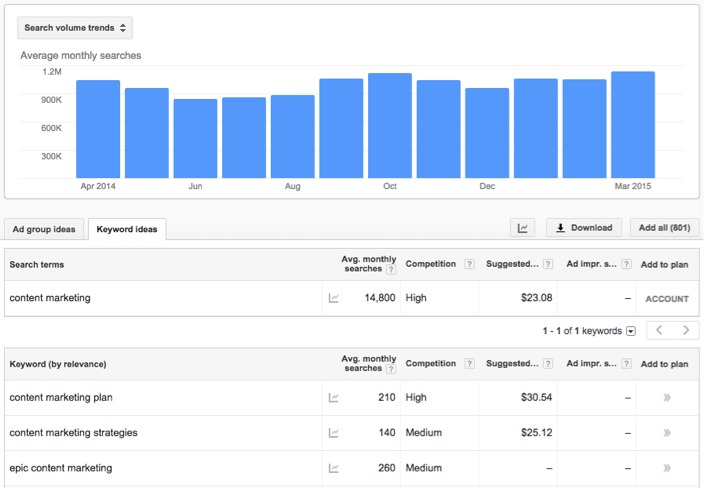
Task: Click the Dec bar in chart
Action: [487, 133]
